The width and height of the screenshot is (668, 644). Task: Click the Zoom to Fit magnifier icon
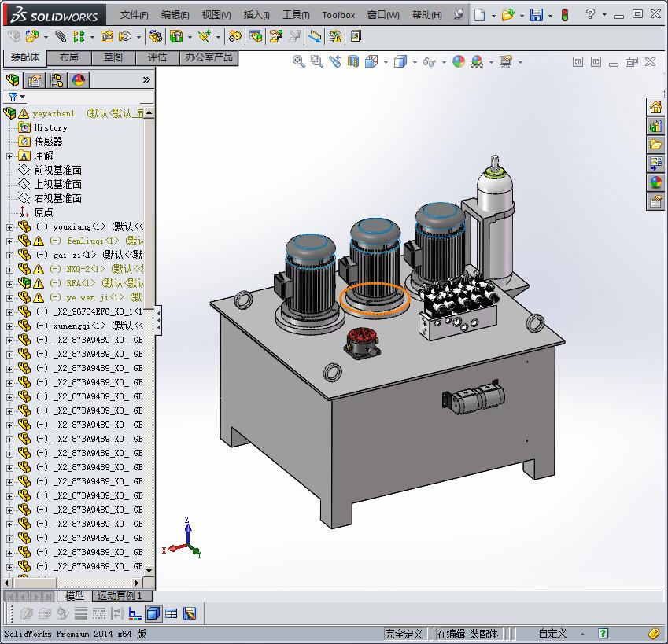click(299, 61)
